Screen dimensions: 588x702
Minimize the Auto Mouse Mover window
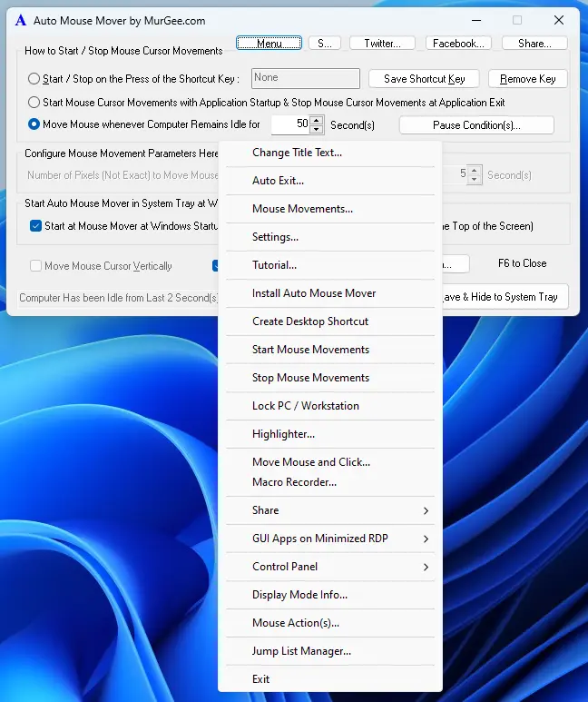[476, 20]
